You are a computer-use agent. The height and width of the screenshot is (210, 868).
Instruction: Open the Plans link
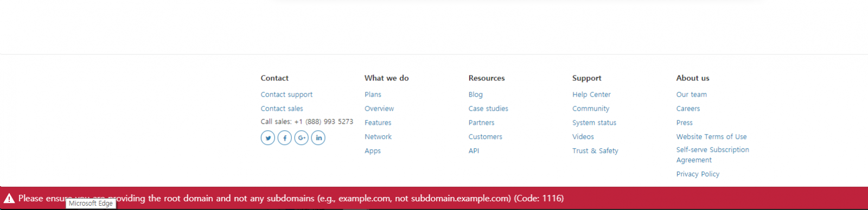pos(373,94)
